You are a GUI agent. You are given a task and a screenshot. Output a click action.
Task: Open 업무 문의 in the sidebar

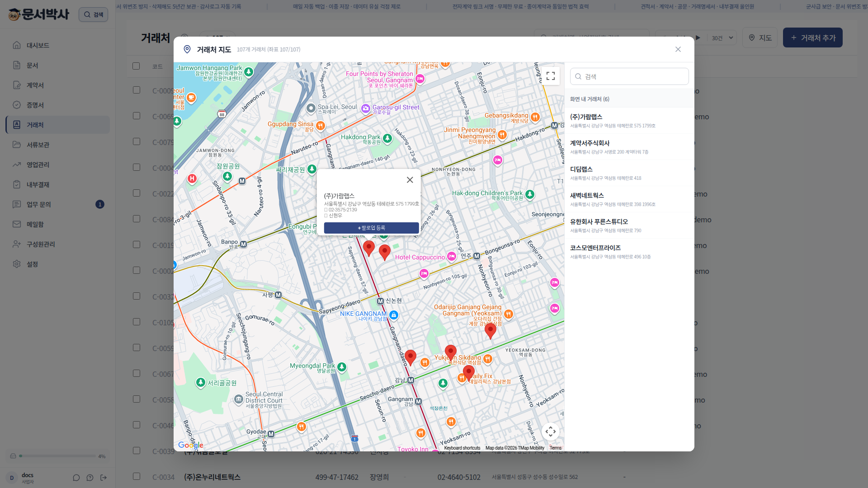(57, 204)
